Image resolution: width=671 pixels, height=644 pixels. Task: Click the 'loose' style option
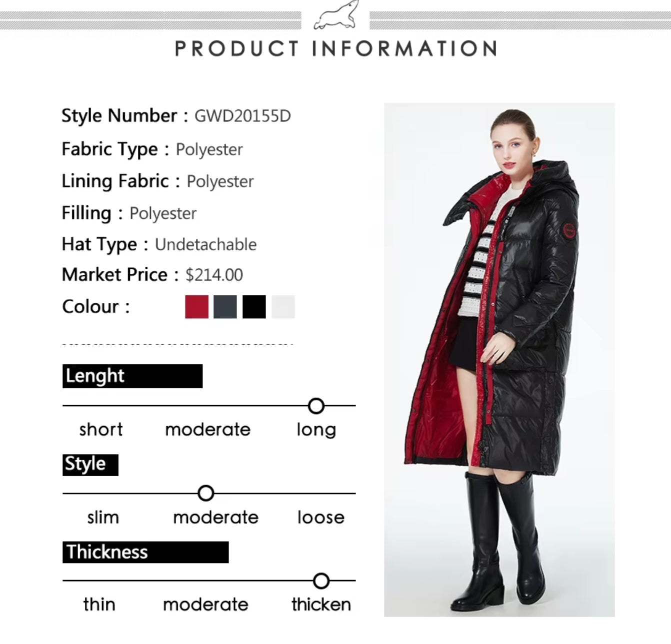[321, 517]
